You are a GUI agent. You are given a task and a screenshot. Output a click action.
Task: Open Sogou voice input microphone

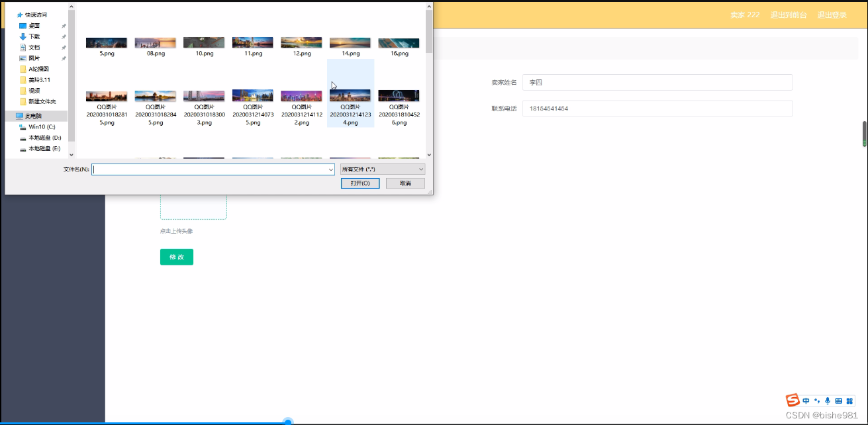828,400
